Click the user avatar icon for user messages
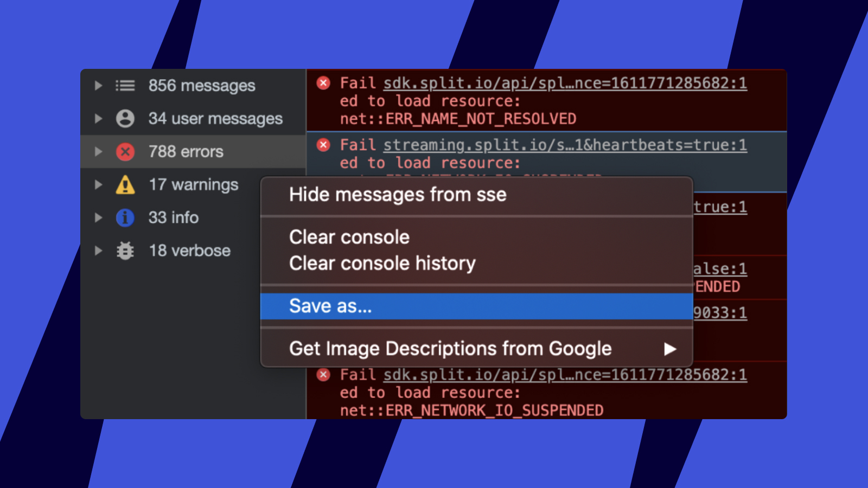 125,119
